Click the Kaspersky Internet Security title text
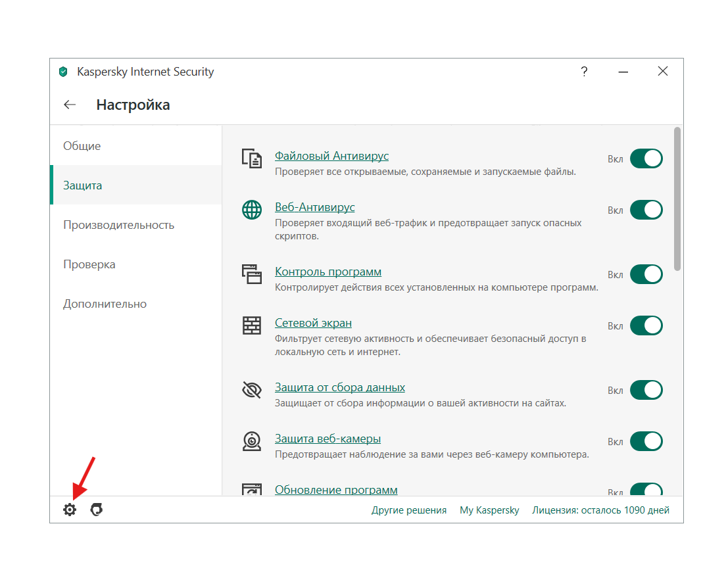This screenshot has width=728, height=576. coord(145,72)
